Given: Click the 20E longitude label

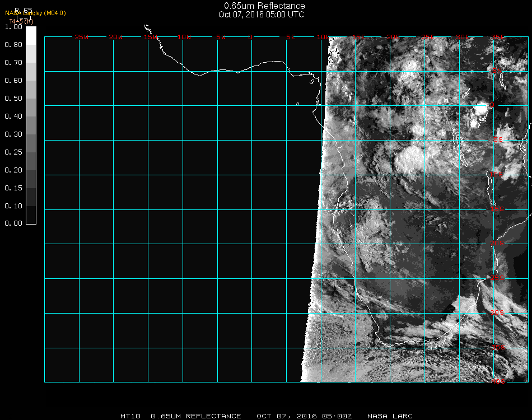Looking at the screenshot, I should click(393, 37).
